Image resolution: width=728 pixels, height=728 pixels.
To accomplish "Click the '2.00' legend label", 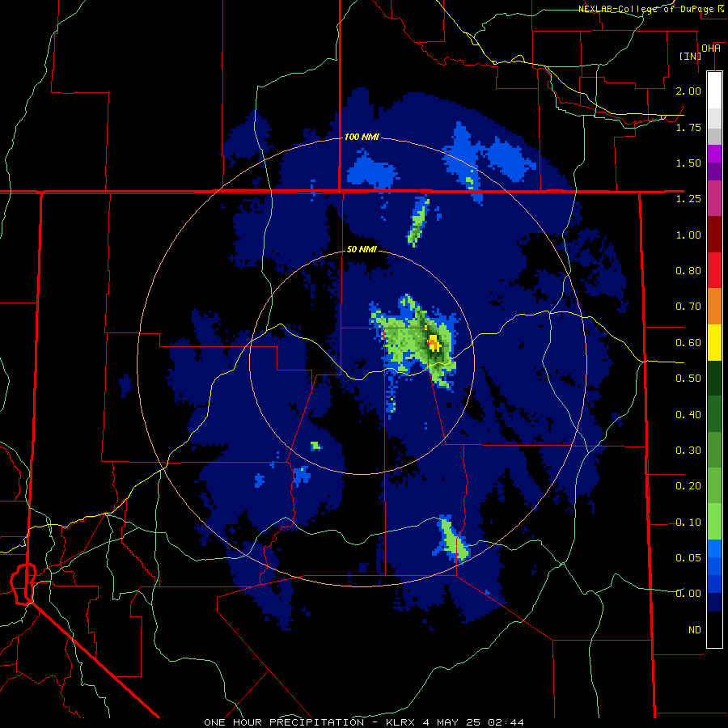I will [x=688, y=91].
